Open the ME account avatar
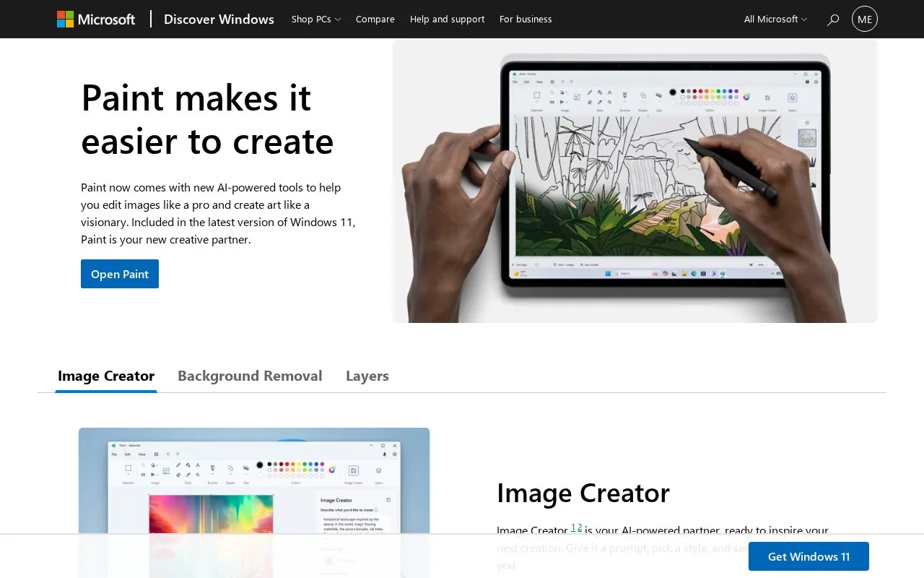 tap(865, 19)
